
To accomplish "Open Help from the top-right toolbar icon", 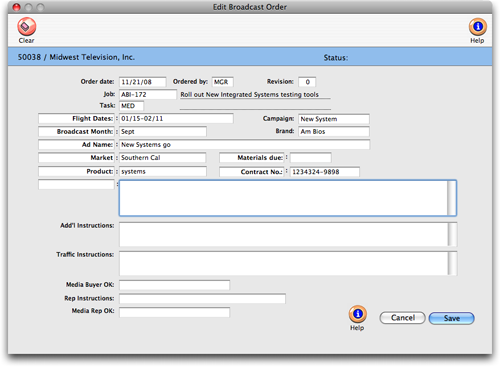I will [x=478, y=27].
